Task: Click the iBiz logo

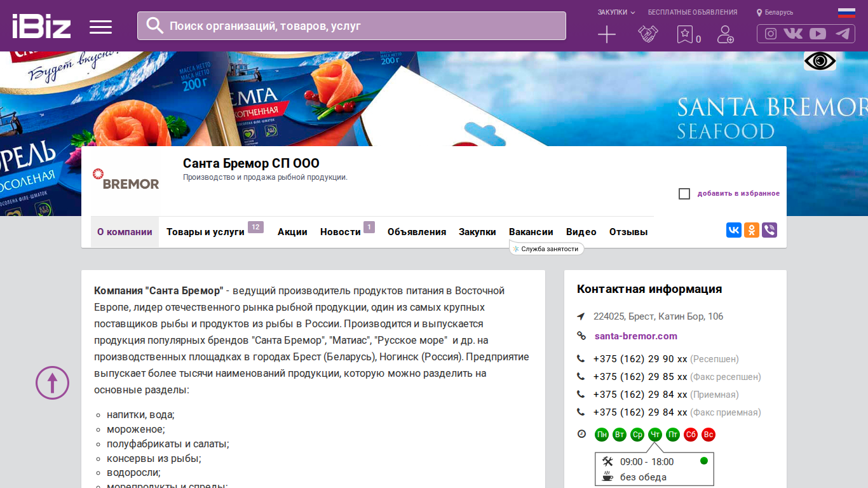Action: (41, 26)
